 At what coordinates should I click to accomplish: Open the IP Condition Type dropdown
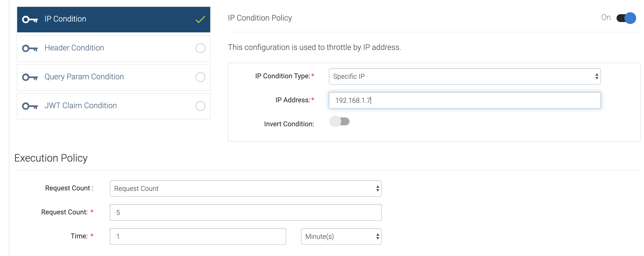point(465,76)
